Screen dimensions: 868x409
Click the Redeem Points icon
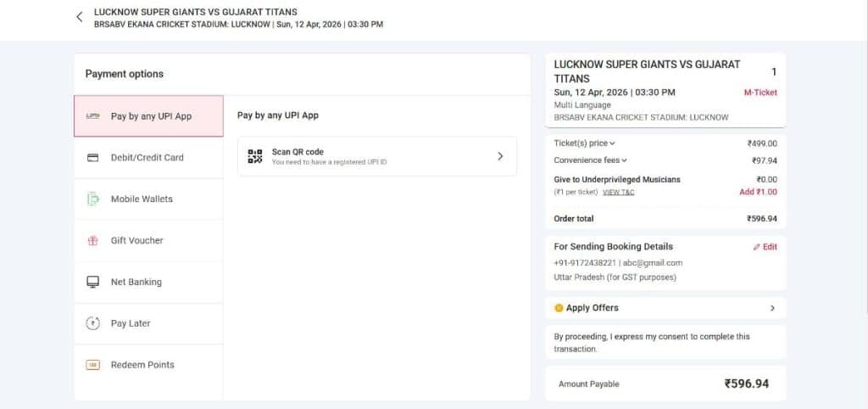93,365
